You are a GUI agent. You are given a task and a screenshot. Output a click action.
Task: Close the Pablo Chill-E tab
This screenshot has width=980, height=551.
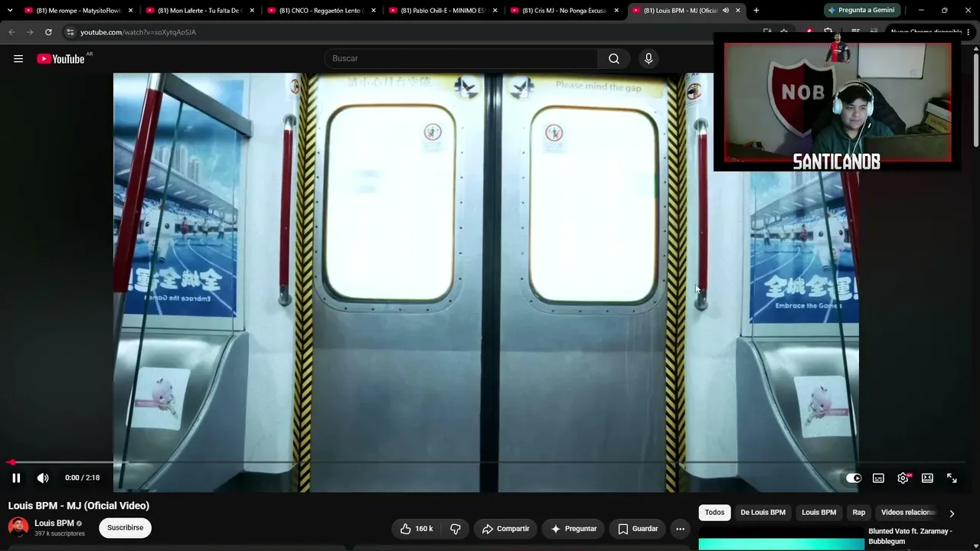coord(495,11)
